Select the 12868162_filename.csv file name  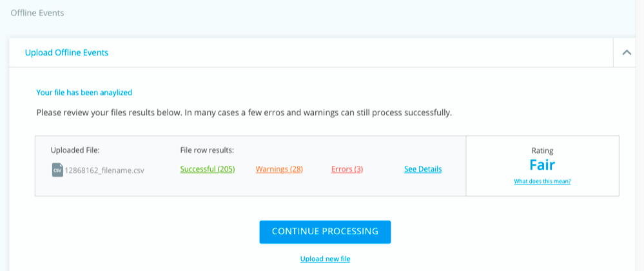[x=104, y=170]
